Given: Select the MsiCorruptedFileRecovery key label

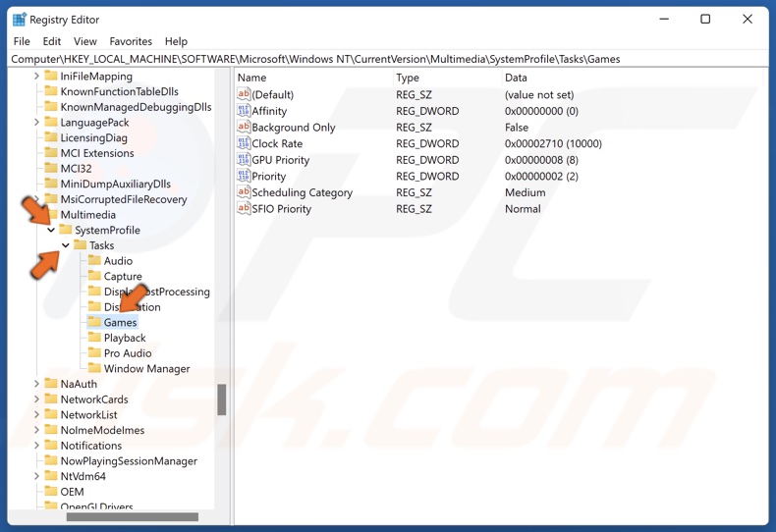Looking at the screenshot, I should [124, 199].
